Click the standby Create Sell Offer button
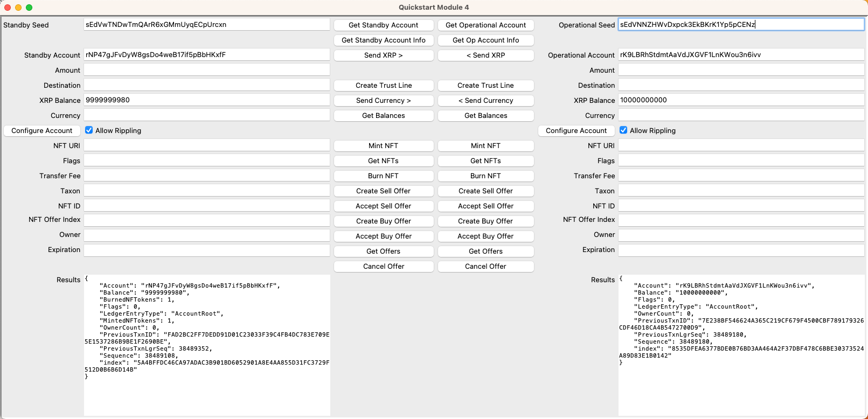The width and height of the screenshot is (868, 419). (383, 191)
